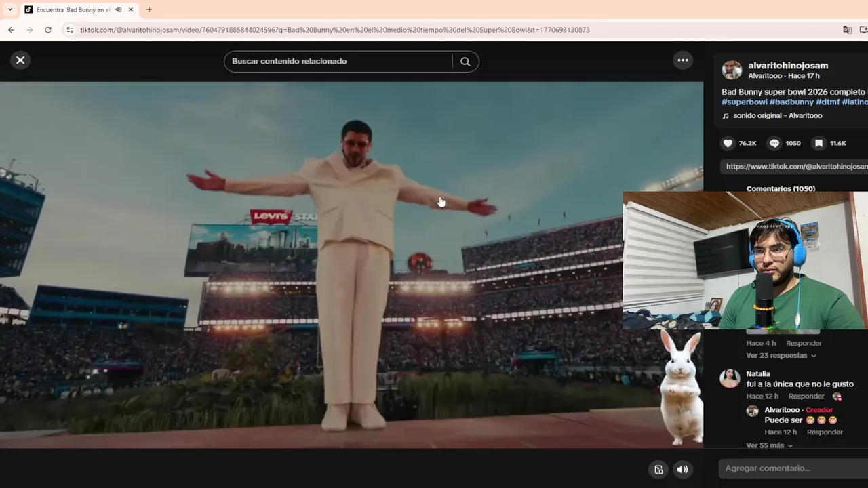The height and width of the screenshot is (488, 868).
Task: Click the Bad Bunny video player area
Action: [x=351, y=265]
